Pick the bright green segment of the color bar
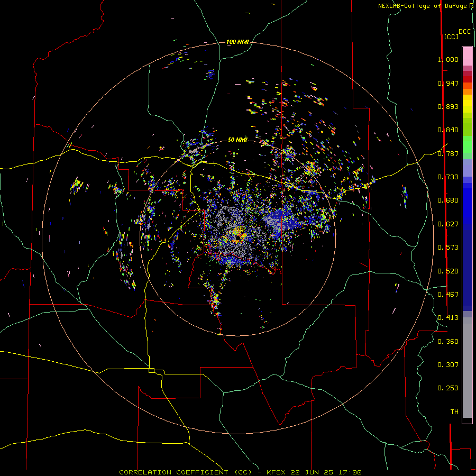This screenshot has width=476, height=476. (467, 144)
